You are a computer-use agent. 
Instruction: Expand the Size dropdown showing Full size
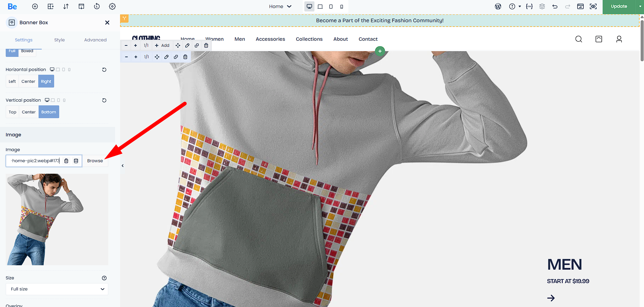click(57, 289)
